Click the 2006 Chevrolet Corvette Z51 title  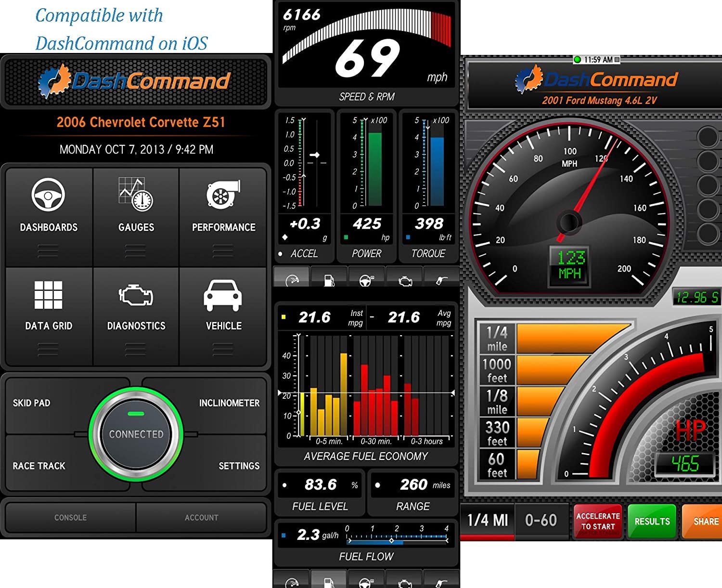tap(141, 122)
